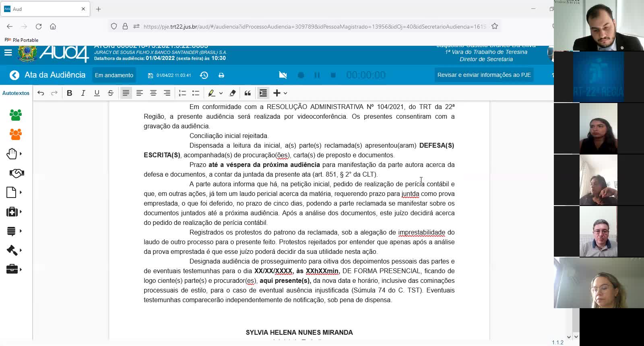Print the audiência record
Screen dimensions: 644x346
click(221, 75)
